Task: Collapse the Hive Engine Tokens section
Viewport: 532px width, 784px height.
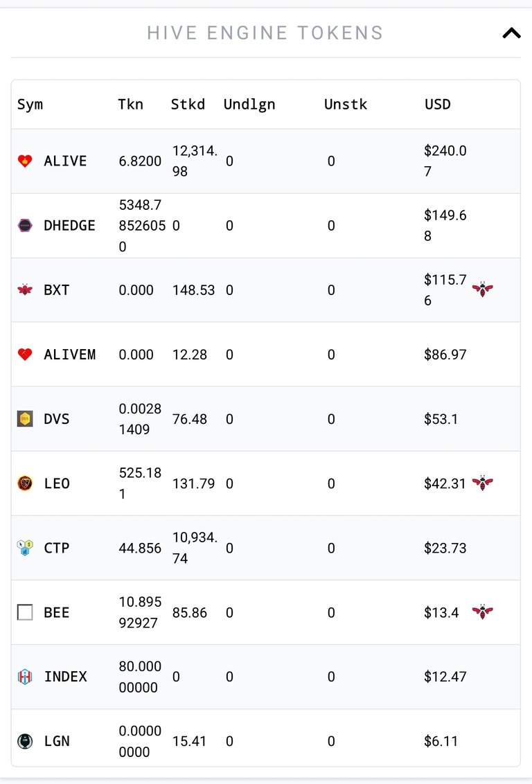Action: (511, 33)
